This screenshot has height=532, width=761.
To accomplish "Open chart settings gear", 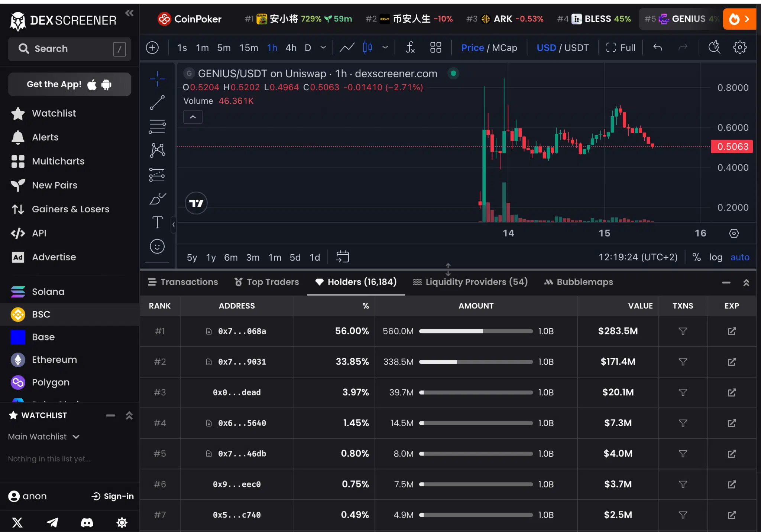I will click(x=739, y=48).
